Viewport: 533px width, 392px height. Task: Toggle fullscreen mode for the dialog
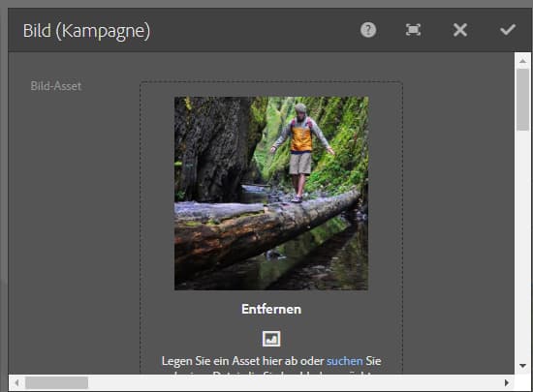[414, 30]
